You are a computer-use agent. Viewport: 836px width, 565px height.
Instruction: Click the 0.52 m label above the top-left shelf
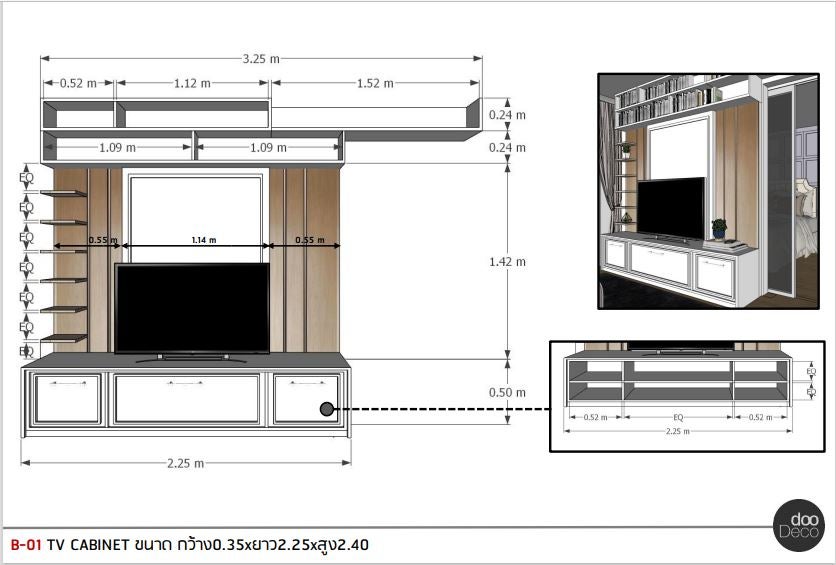[x=79, y=83]
